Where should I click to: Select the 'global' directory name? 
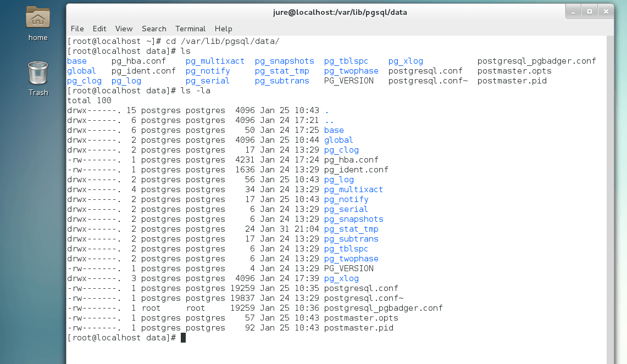coord(339,140)
